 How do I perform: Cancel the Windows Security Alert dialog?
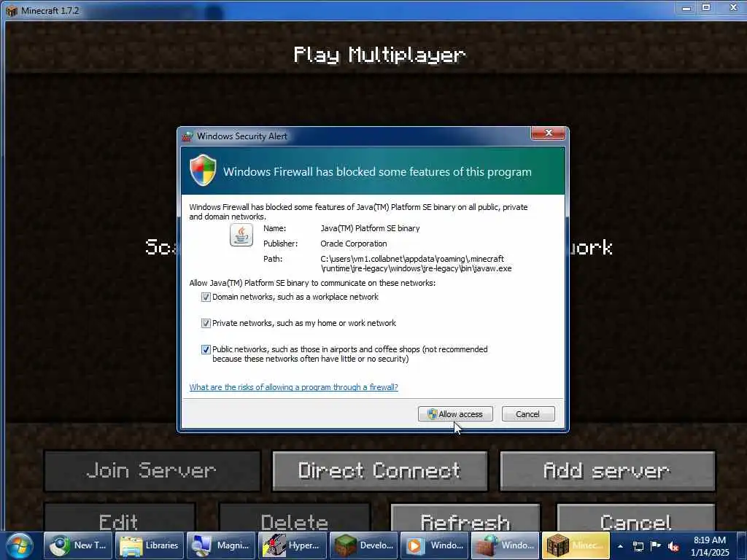click(x=528, y=414)
